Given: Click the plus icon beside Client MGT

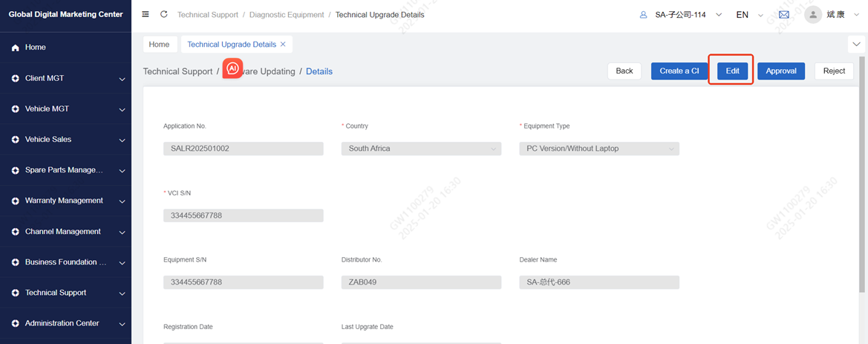Looking at the screenshot, I should tap(16, 78).
